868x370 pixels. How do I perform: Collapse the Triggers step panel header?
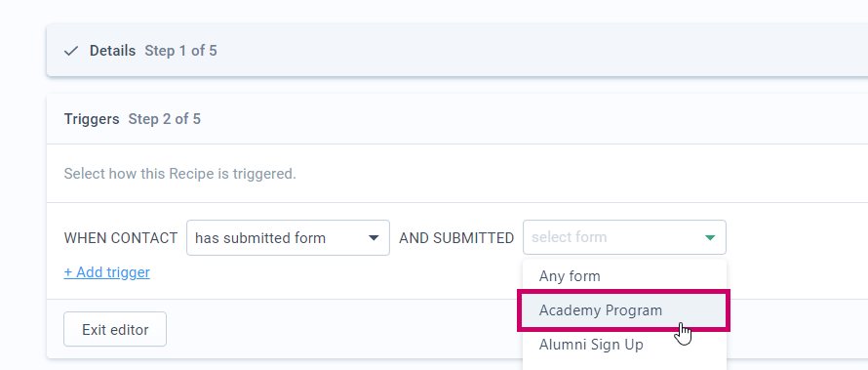[x=457, y=119]
